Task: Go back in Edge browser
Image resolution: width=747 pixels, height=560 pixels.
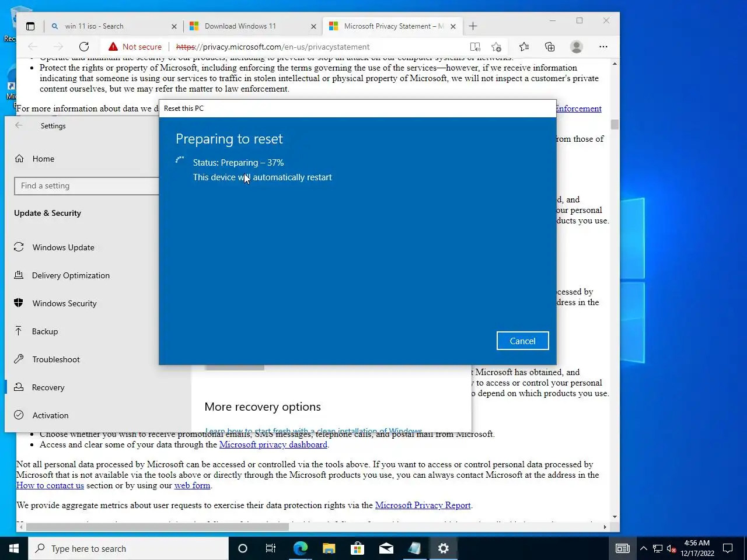Action: pyautogui.click(x=33, y=47)
